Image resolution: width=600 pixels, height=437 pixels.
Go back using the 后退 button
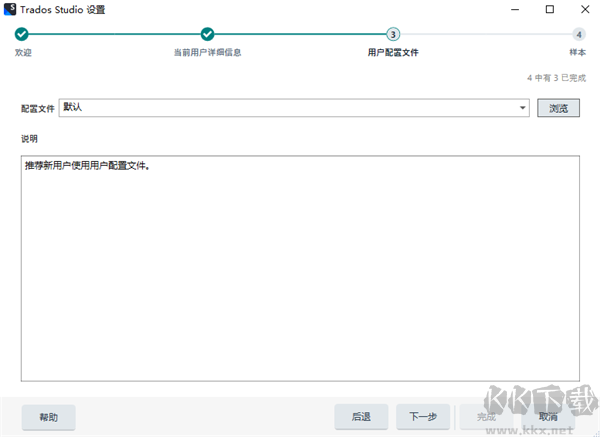(x=361, y=417)
